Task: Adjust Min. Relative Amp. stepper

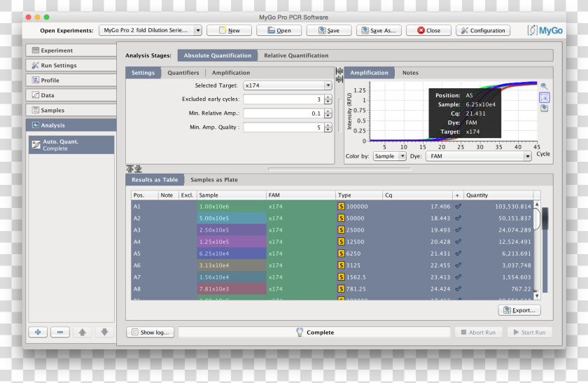Action: click(x=328, y=113)
